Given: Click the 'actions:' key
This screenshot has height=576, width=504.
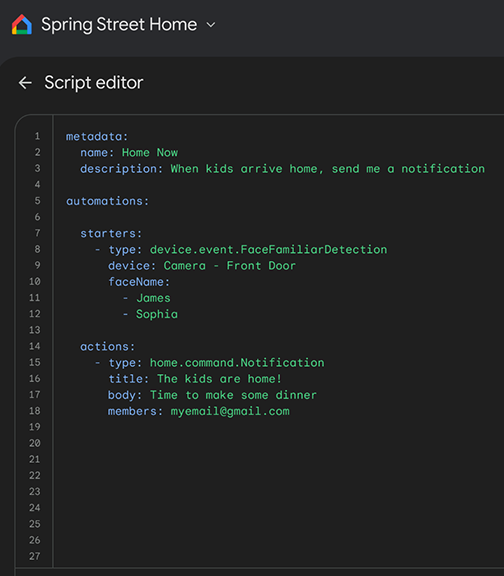Looking at the screenshot, I should pos(108,347).
